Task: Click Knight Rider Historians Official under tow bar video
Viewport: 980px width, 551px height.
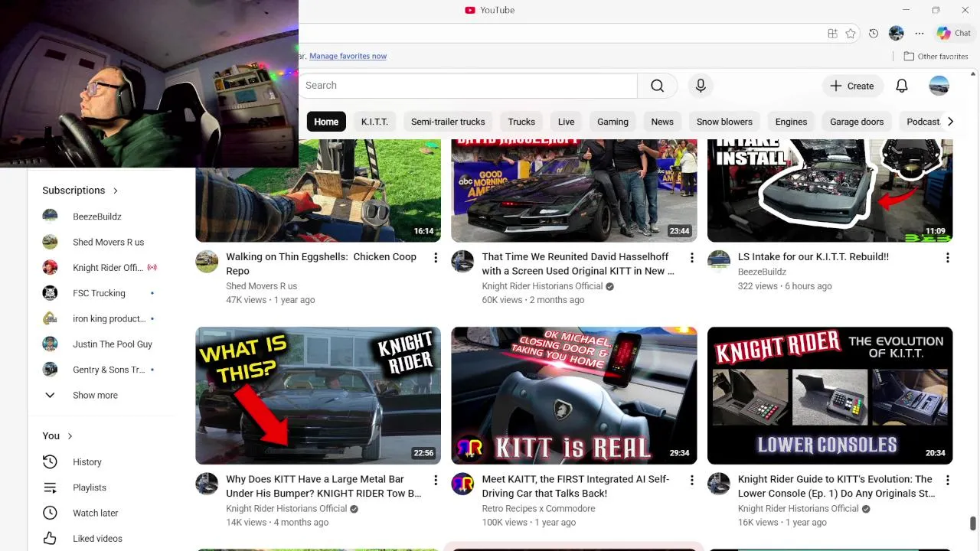Action: coord(286,508)
